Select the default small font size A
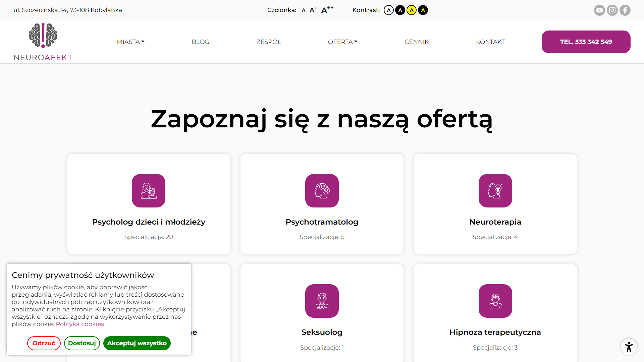Viewport: 644px width, 362px height. point(304,10)
